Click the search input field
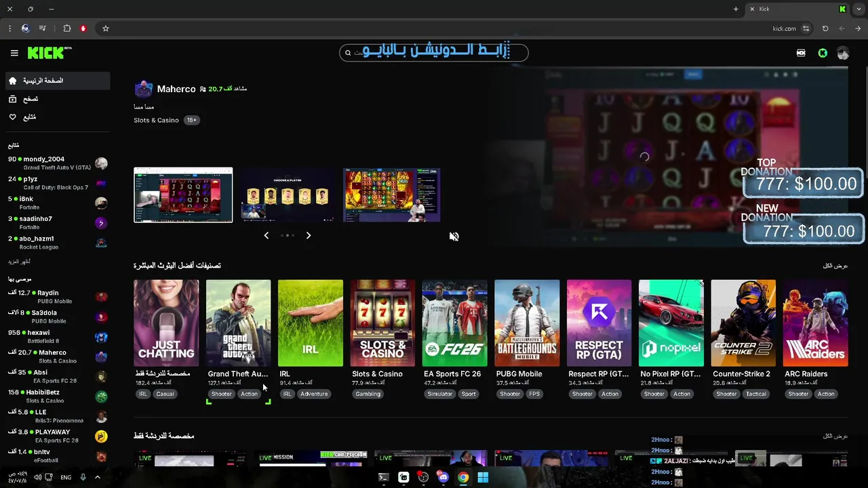 [x=434, y=52]
